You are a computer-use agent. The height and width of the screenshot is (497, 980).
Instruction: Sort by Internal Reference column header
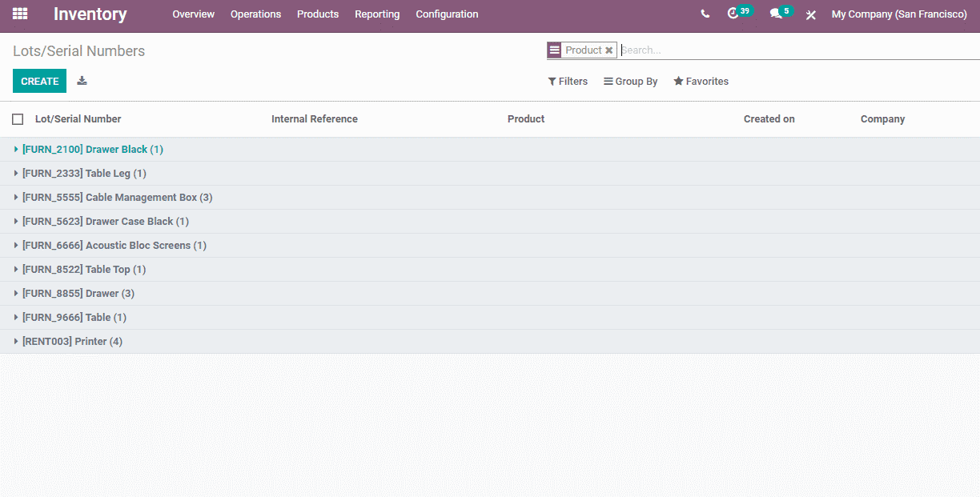pyautogui.click(x=315, y=119)
